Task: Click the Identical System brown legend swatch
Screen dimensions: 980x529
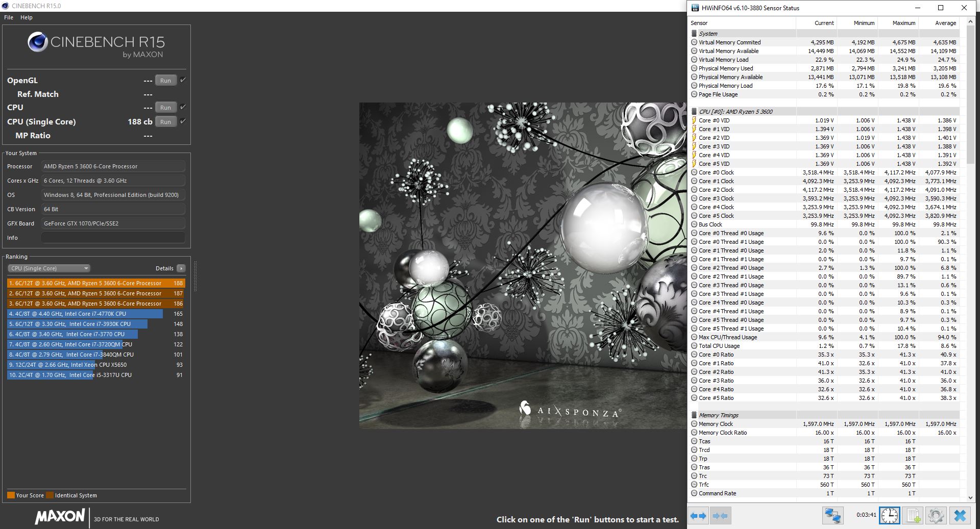Action: point(50,495)
